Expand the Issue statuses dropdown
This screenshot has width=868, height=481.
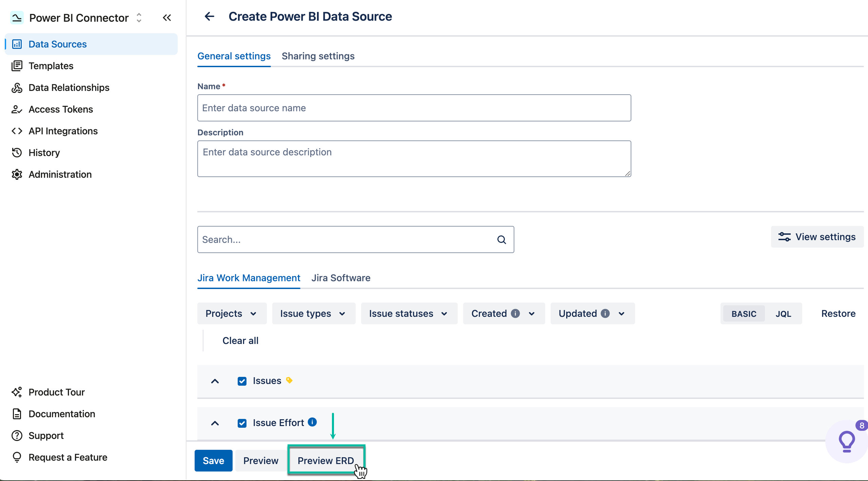click(x=409, y=313)
